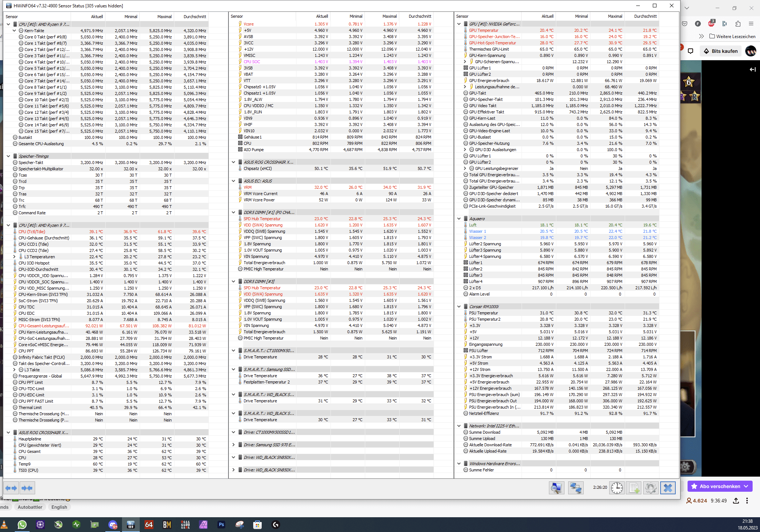Click the blue X close-sensors icon
Viewport: 760px width, 532px height.
(x=668, y=488)
